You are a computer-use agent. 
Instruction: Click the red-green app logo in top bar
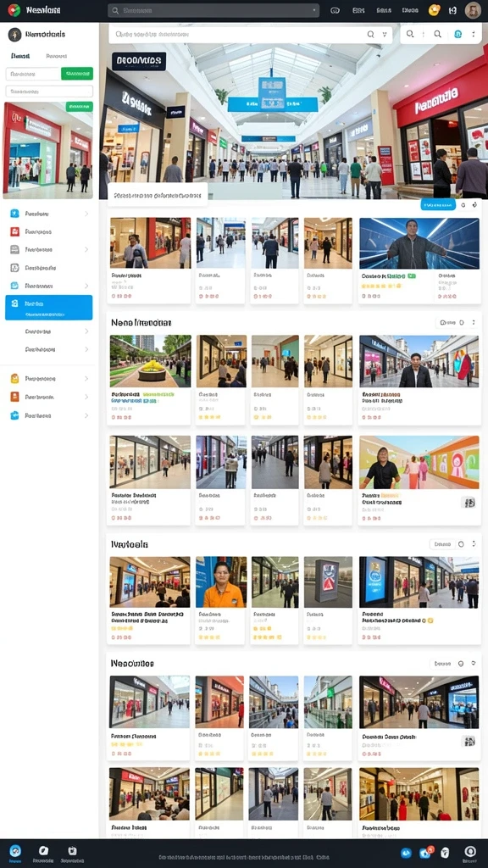14,10
